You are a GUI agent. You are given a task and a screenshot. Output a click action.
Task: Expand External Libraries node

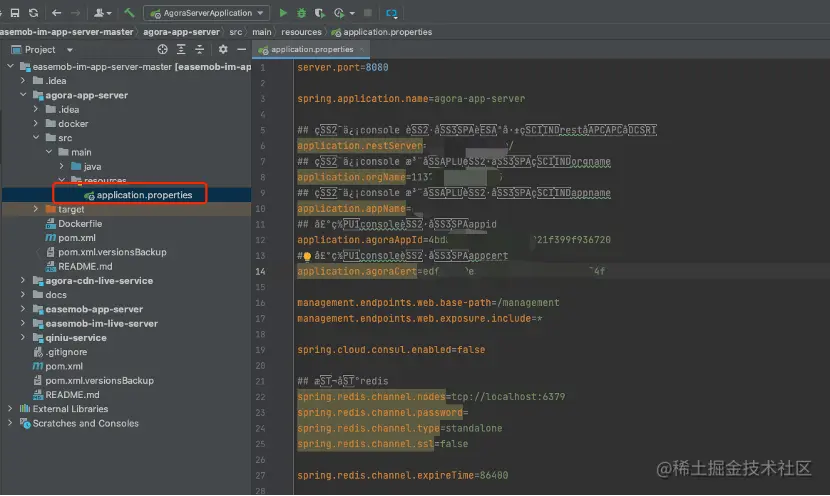[10, 409]
